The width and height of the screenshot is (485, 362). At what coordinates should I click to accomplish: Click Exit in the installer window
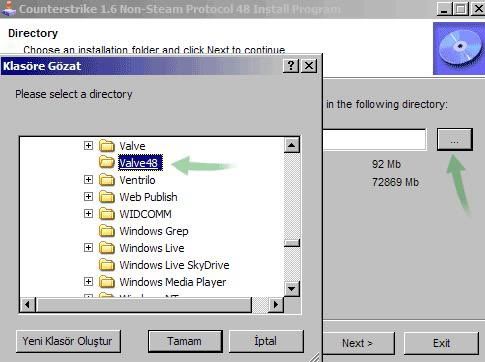click(x=441, y=343)
